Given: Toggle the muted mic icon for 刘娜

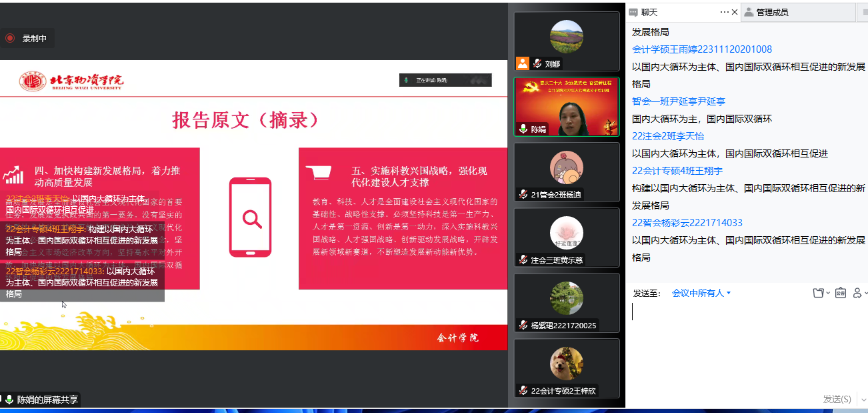Looking at the screenshot, I should click(537, 63).
